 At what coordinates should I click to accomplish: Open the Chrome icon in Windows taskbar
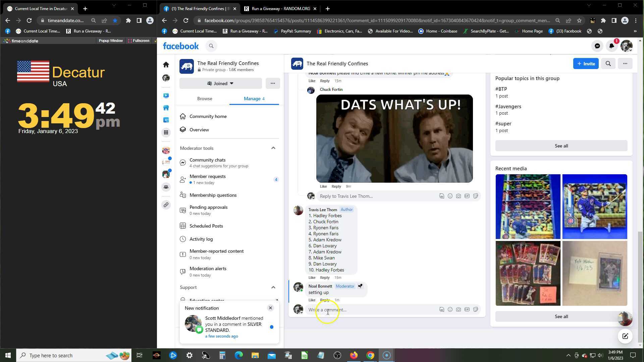[x=370, y=355]
